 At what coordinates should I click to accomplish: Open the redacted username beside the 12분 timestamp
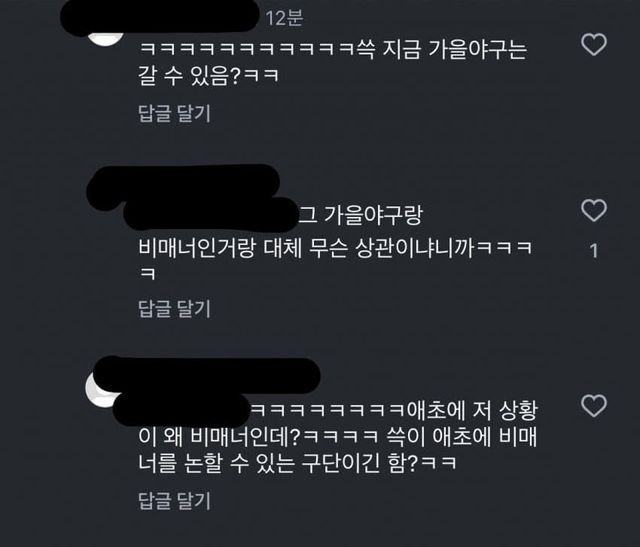pos(159,16)
